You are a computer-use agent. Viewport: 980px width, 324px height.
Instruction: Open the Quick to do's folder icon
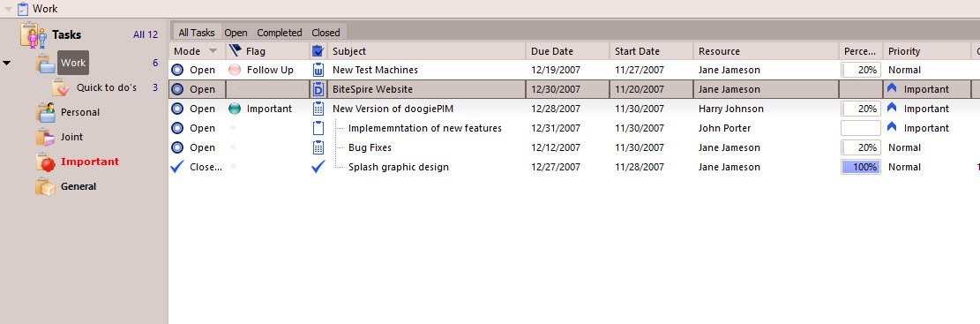pos(61,87)
